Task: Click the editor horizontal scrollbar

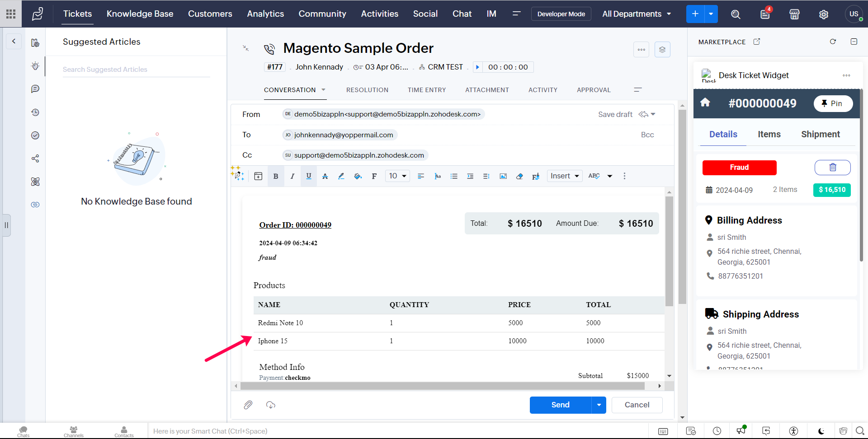Action: pos(442,386)
